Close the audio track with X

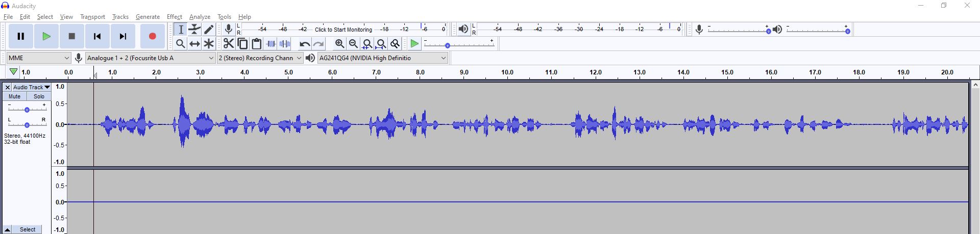[x=8, y=87]
